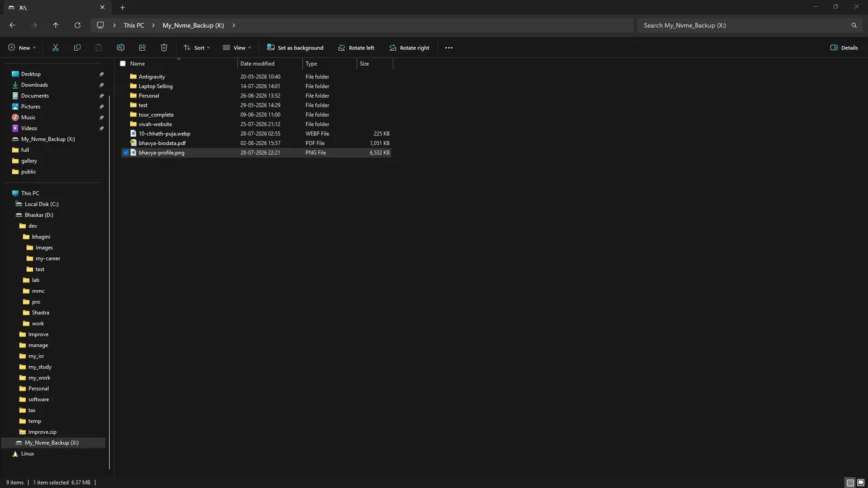This screenshot has width=868, height=488.
Task: Switch to details list view icon
Action: 850,483
